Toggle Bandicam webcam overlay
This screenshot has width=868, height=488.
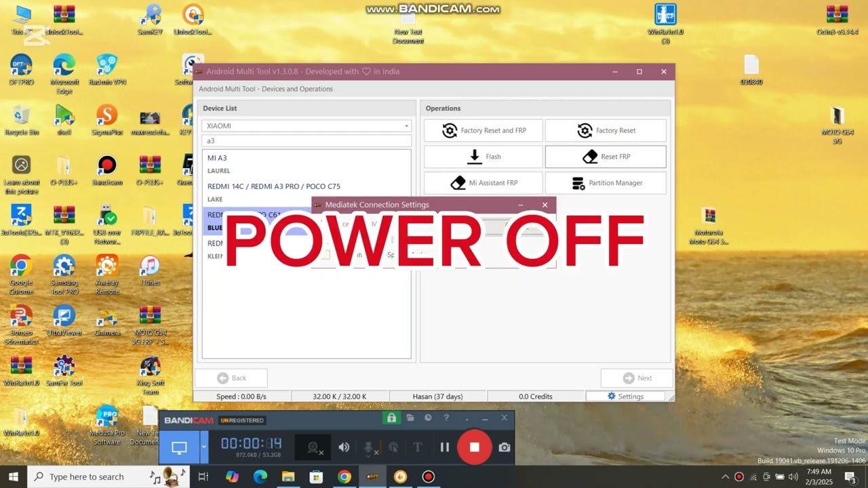313,447
